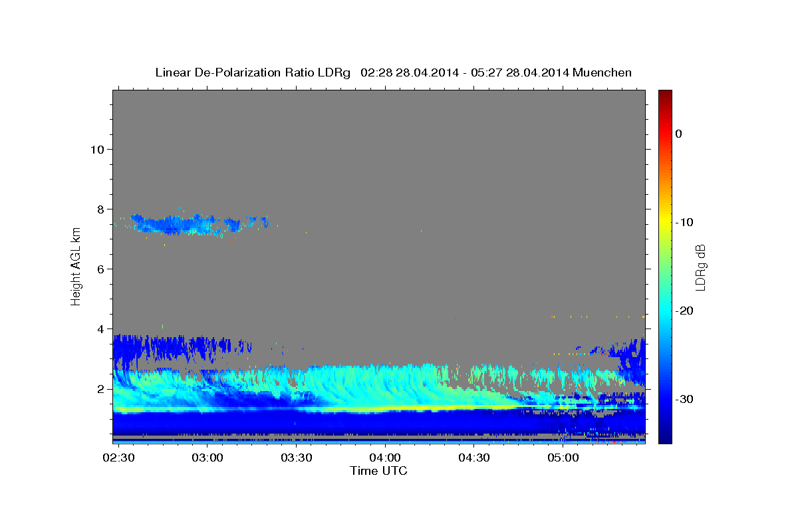This screenshot has height=532, width=798.
Task: Click the 'LDRg dB' colorbar label
Action: 700,267
